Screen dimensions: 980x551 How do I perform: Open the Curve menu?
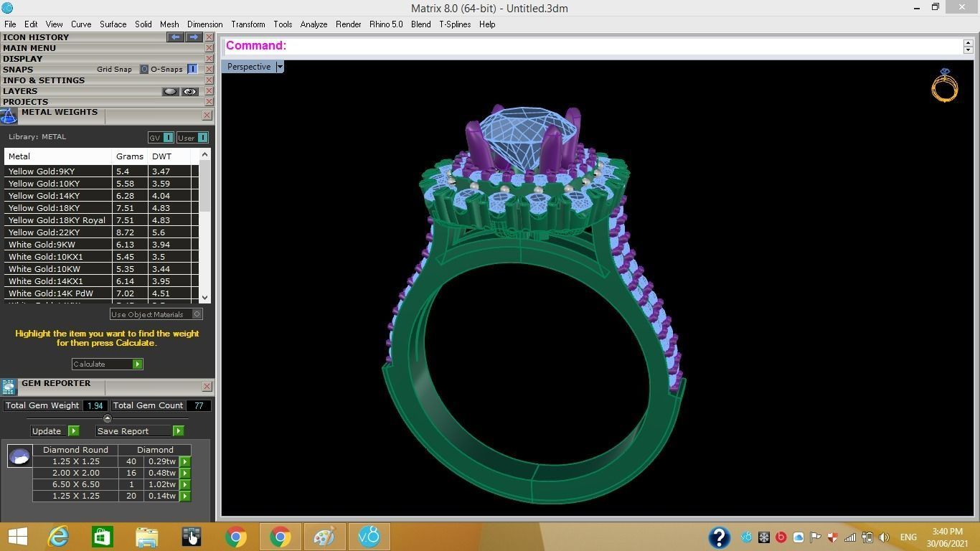tap(80, 24)
